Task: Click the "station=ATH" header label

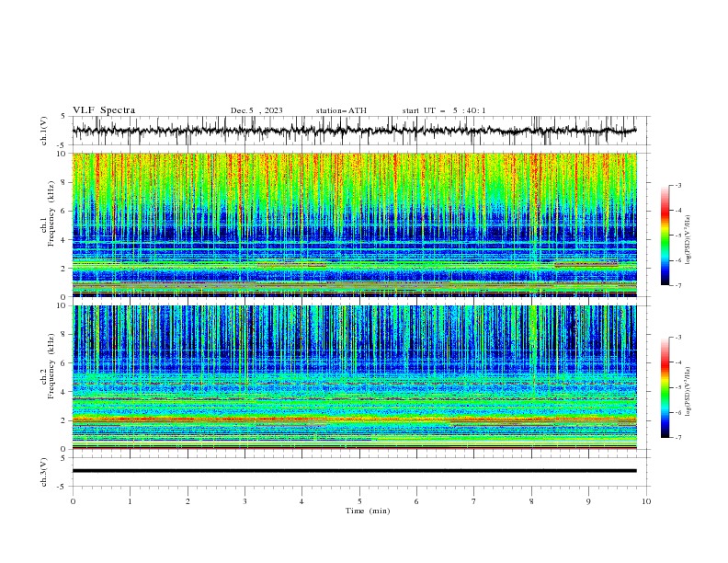Action: 341,110
